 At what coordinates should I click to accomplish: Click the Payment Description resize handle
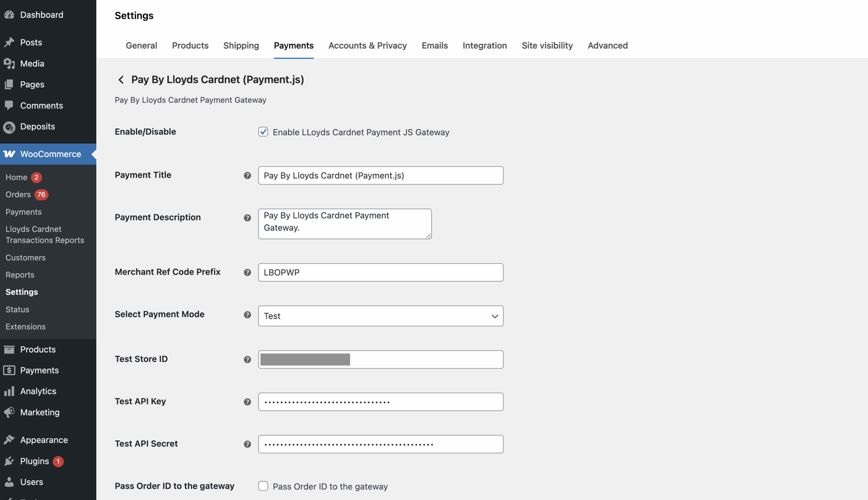tap(428, 235)
